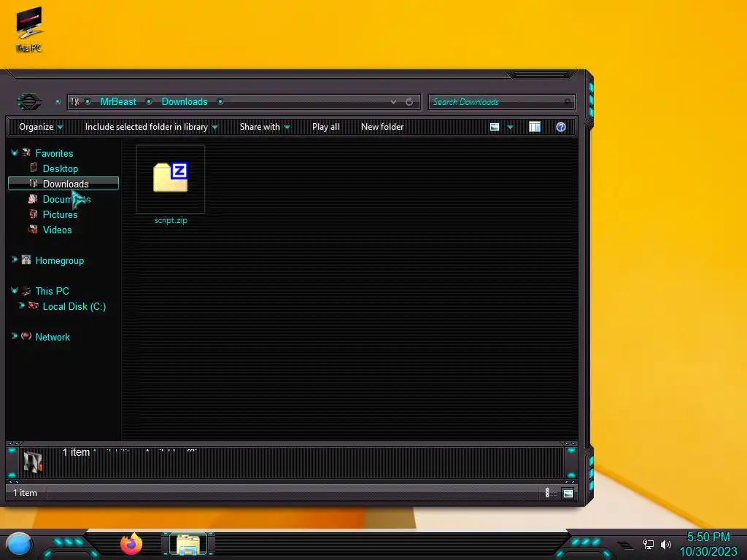Image resolution: width=747 pixels, height=560 pixels.
Task: Open Videos in the navigation pane
Action: click(57, 230)
